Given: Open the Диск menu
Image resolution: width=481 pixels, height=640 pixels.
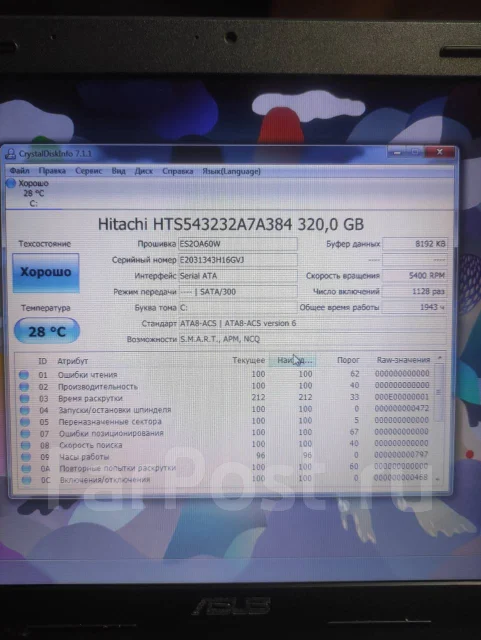Looking at the screenshot, I should (x=143, y=171).
